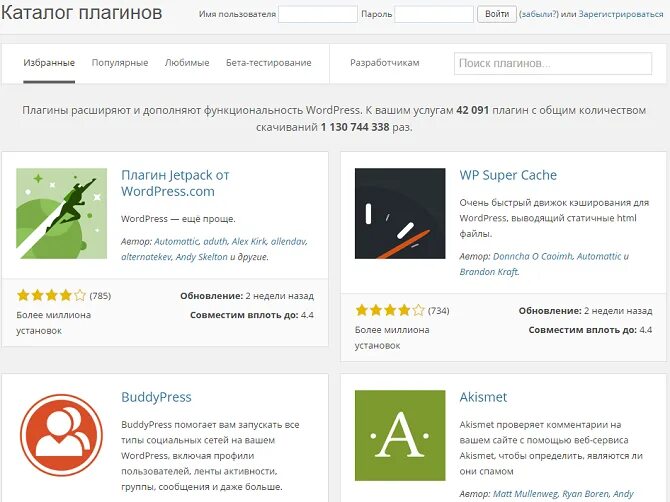Open the Плагин Jetpack от WordPress.com title link

coord(175,183)
